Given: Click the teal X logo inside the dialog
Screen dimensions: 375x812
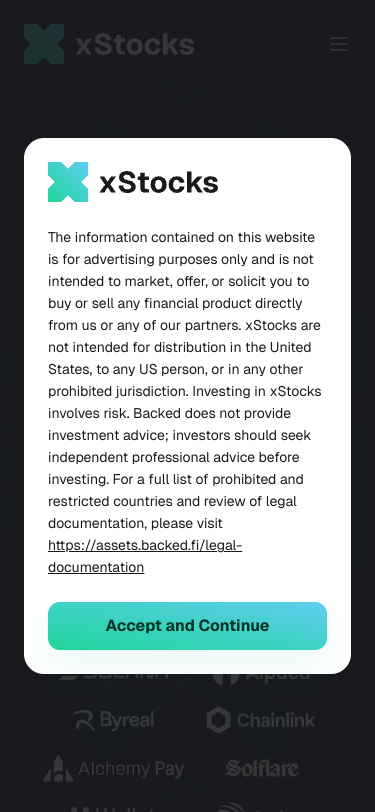Looking at the screenshot, I should (68, 182).
